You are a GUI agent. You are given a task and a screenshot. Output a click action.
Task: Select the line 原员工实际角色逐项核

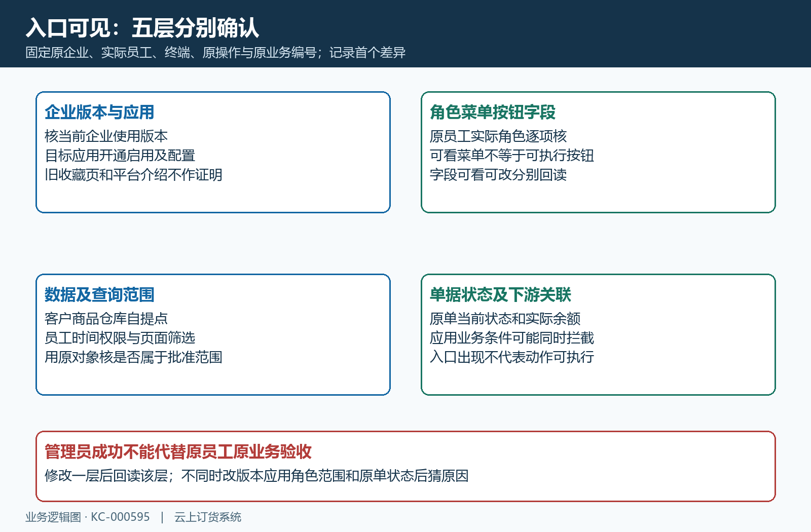pos(498,136)
